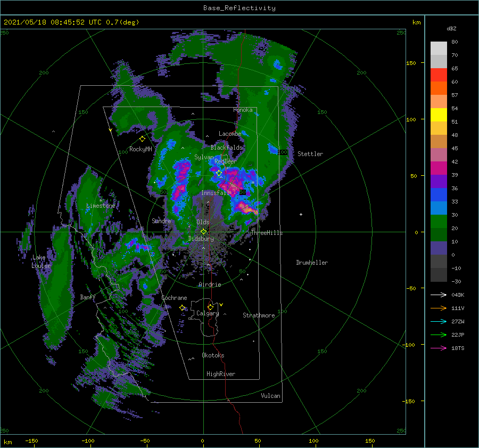Click the red swatch in dBZ legend
Viewport: 479px width, 448px height.
pos(439,75)
